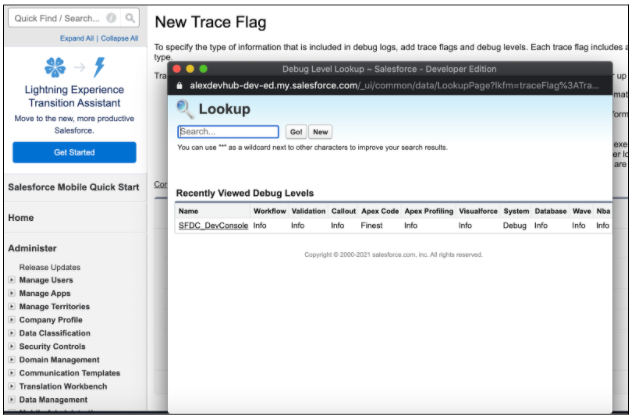Viewport: 634px width, 420px height.
Task: Click the New button beside Go!
Action: 320,132
